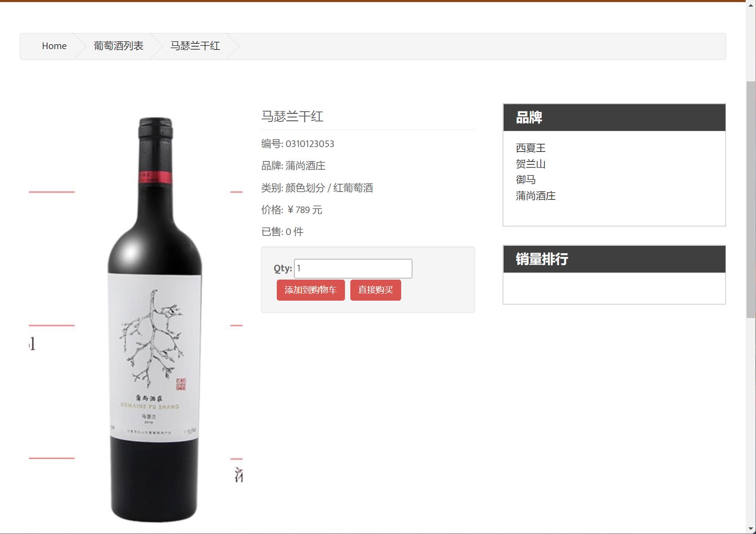The height and width of the screenshot is (534, 756).
Task: Open 蒲尚酒庄 in brand sidebar list
Action: (x=536, y=196)
